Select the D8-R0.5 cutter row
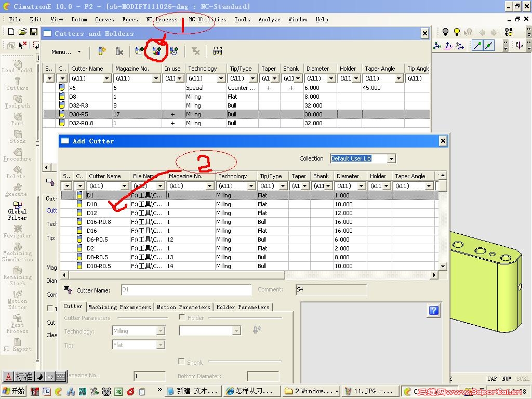 [249, 257]
